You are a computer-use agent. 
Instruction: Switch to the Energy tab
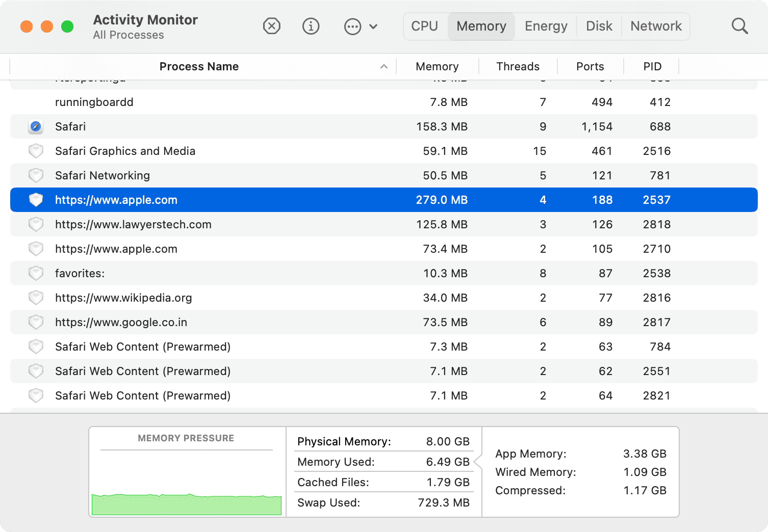tap(546, 26)
